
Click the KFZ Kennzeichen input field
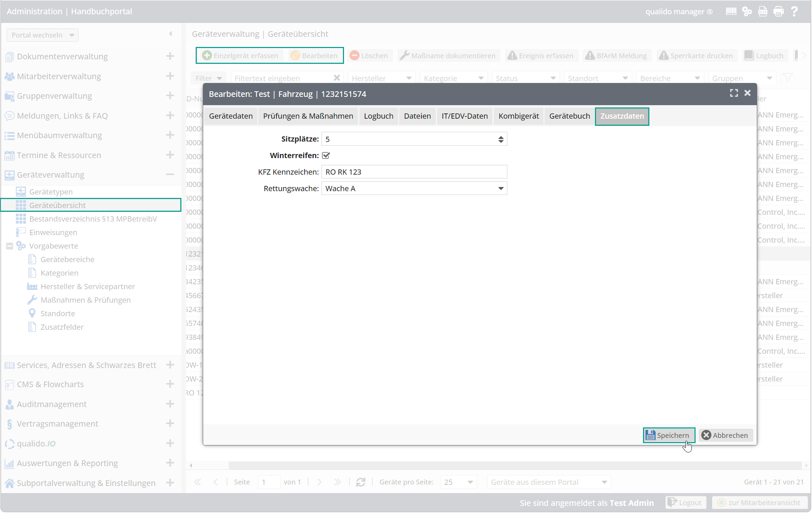point(414,172)
